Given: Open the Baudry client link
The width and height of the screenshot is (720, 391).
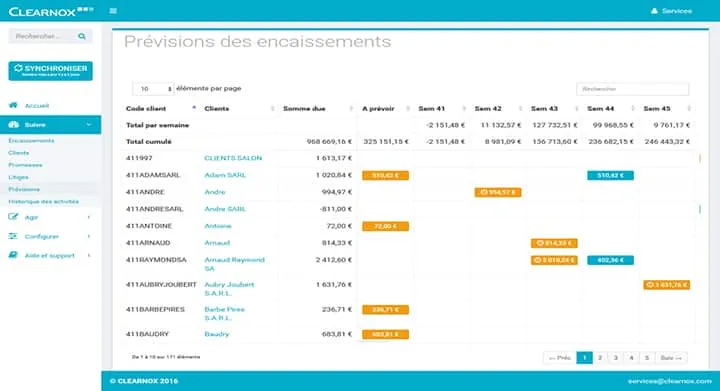Looking at the screenshot, I should point(217,334).
